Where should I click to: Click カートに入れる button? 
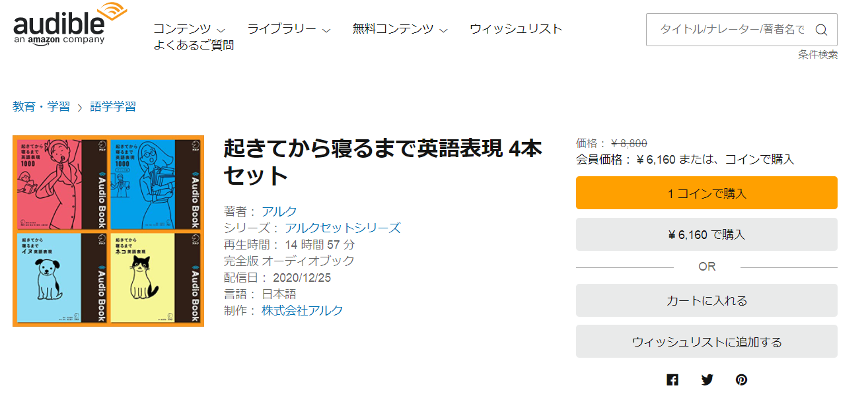pyautogui.click(x=707, y=300)
